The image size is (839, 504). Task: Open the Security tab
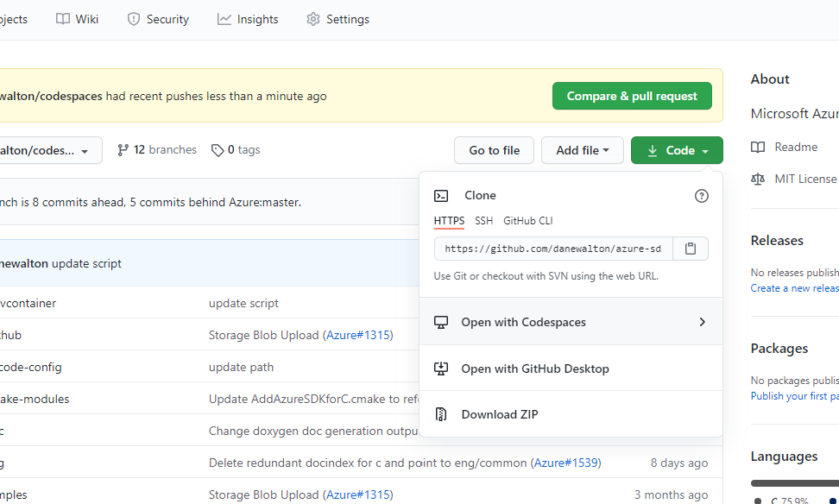158,19
